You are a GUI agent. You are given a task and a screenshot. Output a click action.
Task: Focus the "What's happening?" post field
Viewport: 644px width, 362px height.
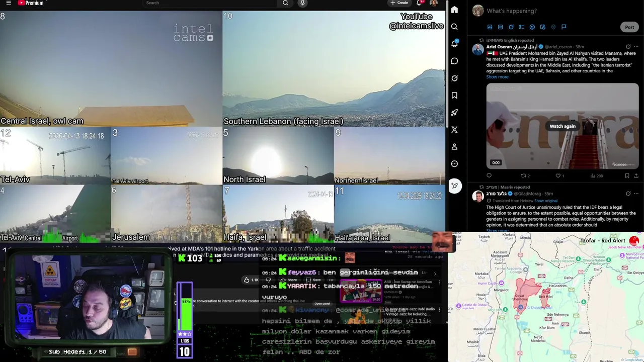pos(512,11)
